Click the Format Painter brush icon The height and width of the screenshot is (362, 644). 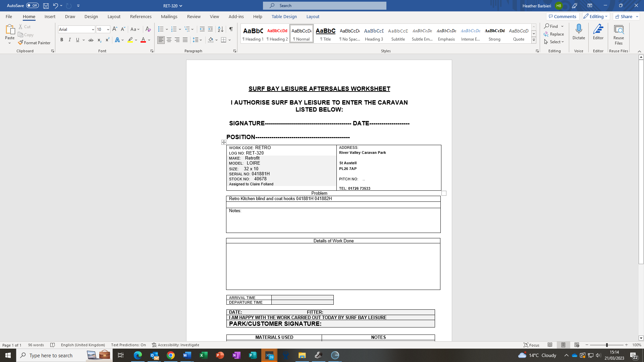21,43
